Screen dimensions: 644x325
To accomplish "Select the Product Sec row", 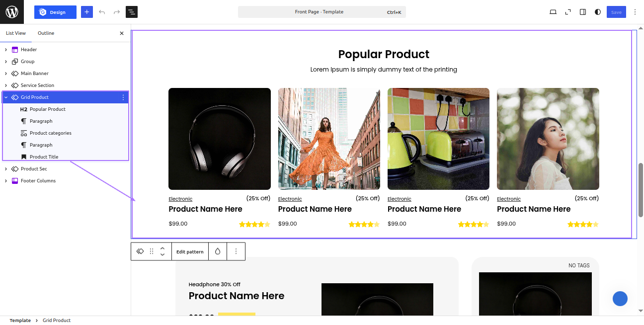I will pos(66,169).
